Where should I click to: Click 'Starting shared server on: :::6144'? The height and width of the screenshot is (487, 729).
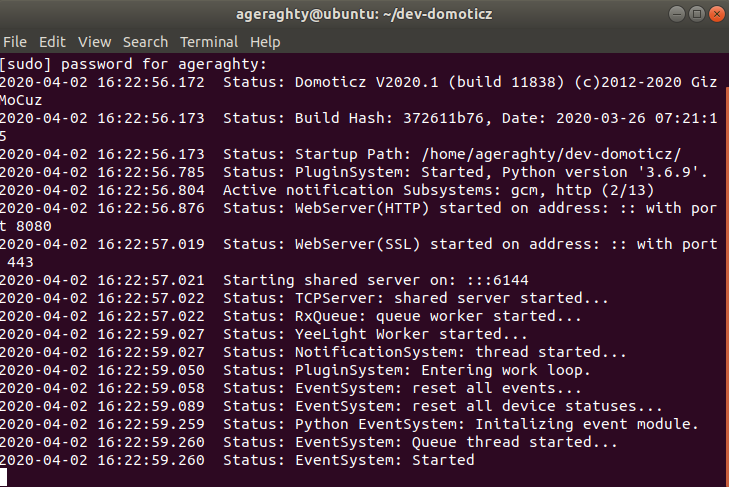(x=376, y=280)
